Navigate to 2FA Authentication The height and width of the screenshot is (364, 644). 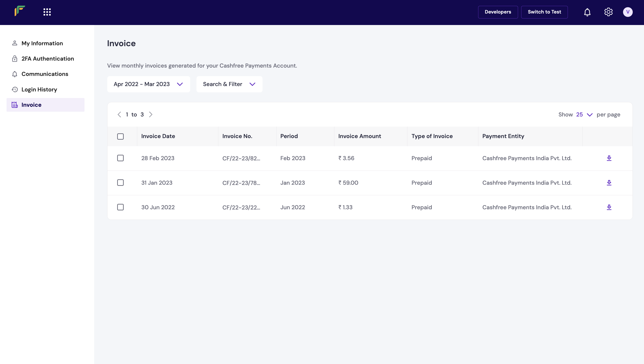[48, 59]
